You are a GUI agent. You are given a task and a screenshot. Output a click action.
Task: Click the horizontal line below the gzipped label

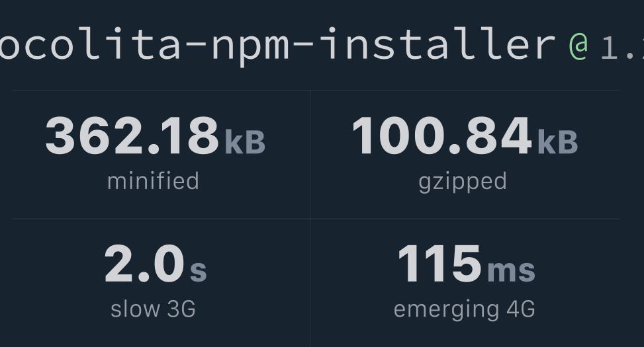click(x=465, y=219)
